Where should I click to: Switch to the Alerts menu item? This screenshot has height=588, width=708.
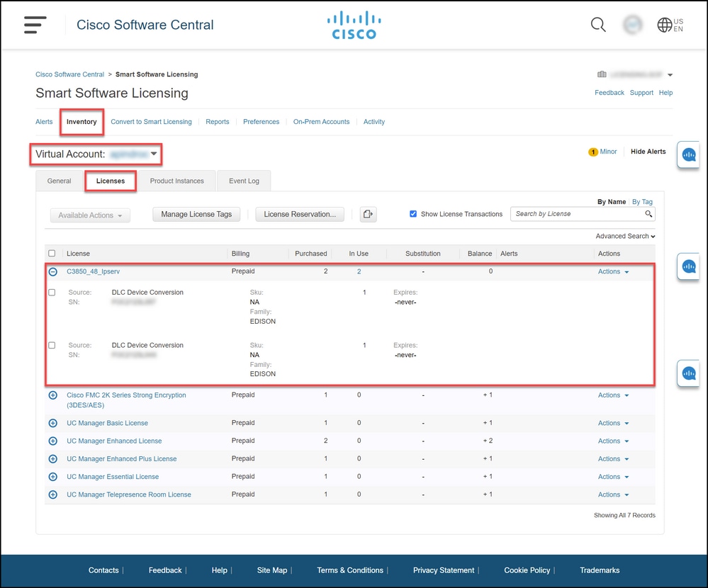[44, 122]
